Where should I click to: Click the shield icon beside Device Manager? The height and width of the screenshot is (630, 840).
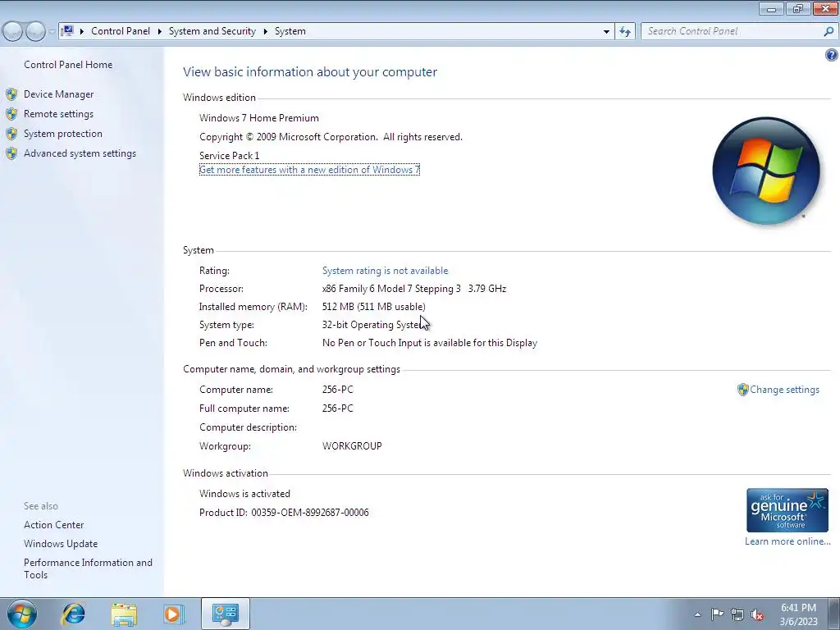(x=11, y=94)
